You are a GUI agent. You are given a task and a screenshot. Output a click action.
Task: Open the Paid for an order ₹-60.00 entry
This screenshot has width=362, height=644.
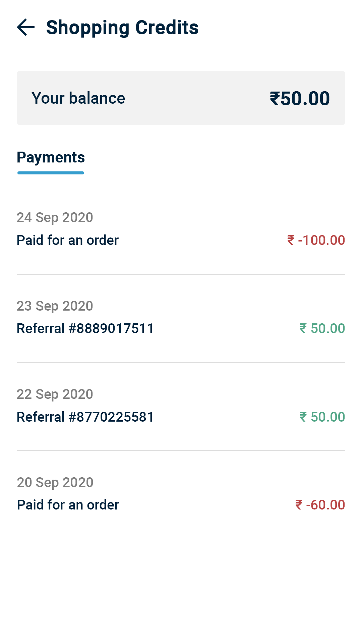(x=68, y=505)
